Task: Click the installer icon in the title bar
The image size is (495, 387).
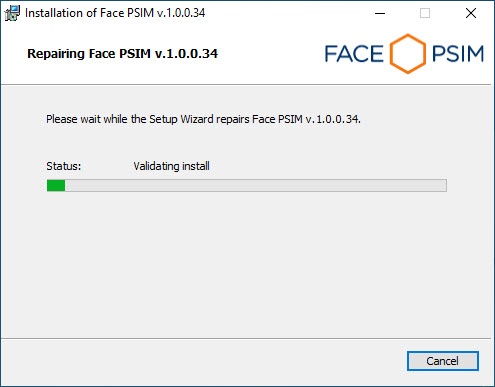Action: pos(12,13)
